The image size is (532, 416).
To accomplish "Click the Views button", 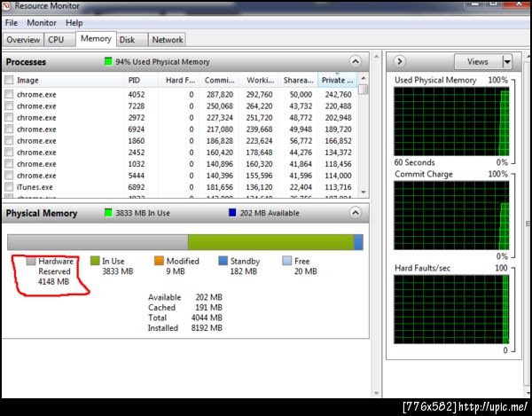I will click(478, 62).
